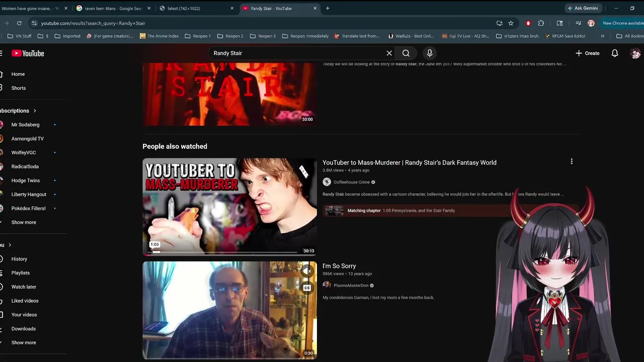Viewport: 644px width, 362px height.
Task: Open the Reopen 1 bookmark folder
Action: click(198, 36)
